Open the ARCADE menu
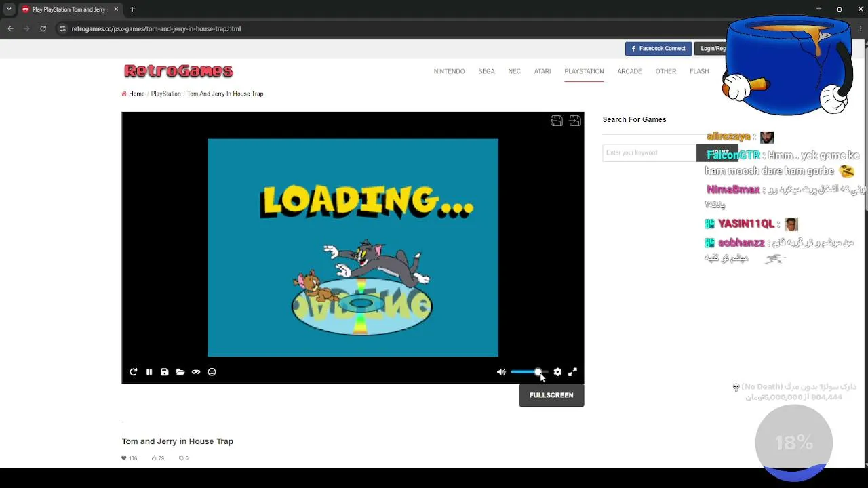Image resolution: width=868 pixels, height=488 pixels. coord(629,71)
